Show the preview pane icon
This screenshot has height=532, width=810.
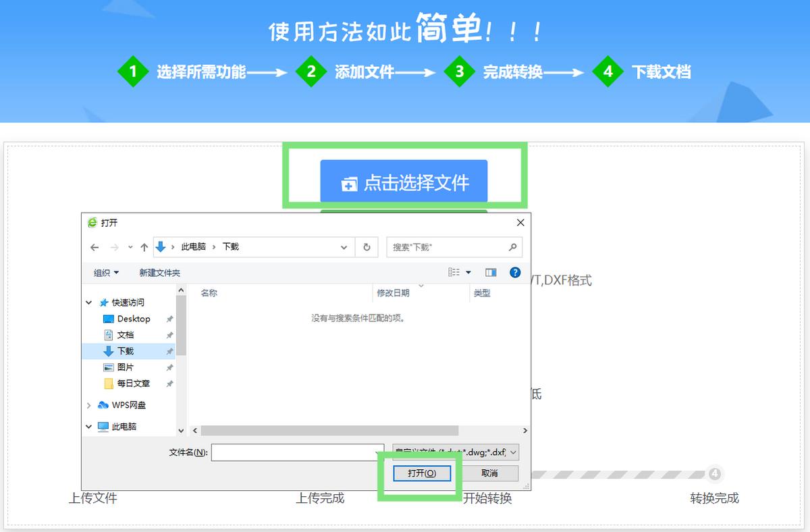491,273
